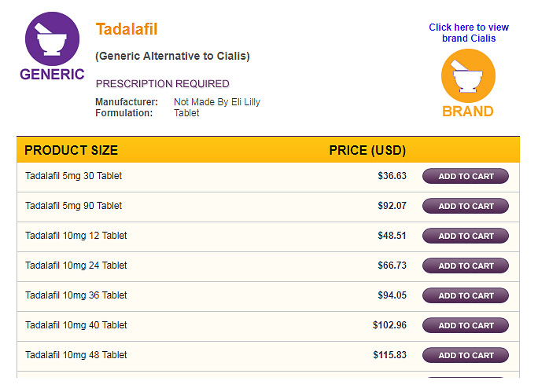
Task: Click the orange BRAND mortar icon
Action: pyautogui.click(x=468, y=75)
